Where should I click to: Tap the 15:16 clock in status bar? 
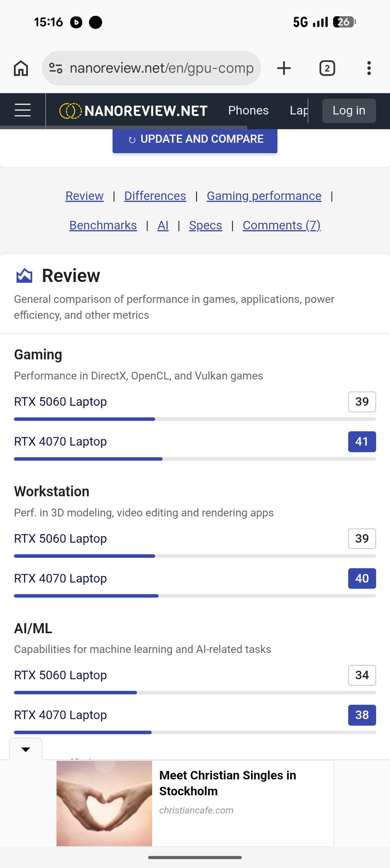point(48,22)
